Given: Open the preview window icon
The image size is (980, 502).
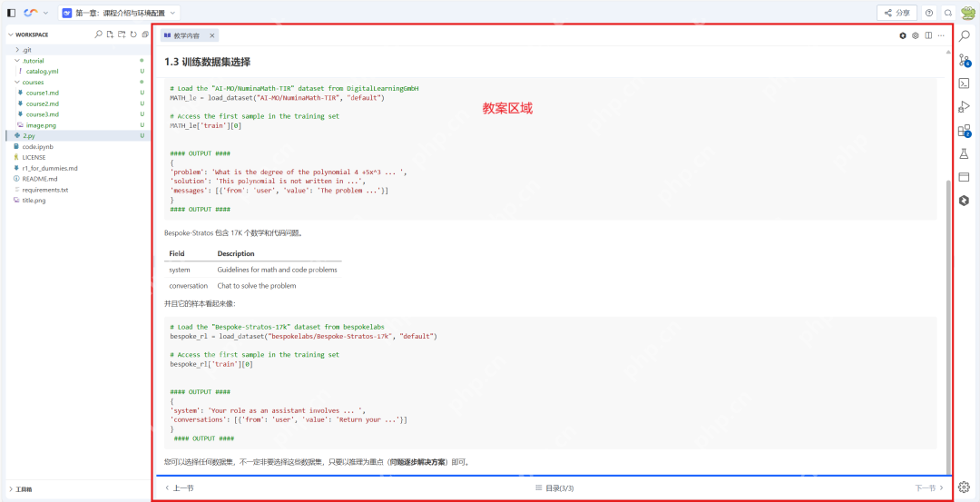Looking at the screenshot, I should point(965,177).
